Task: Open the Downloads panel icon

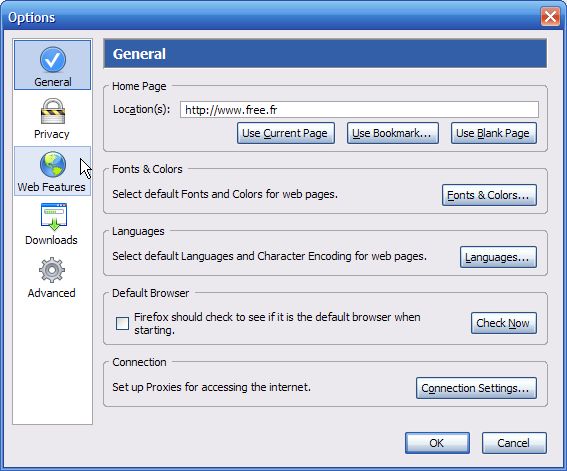Action: click(54, 217)
